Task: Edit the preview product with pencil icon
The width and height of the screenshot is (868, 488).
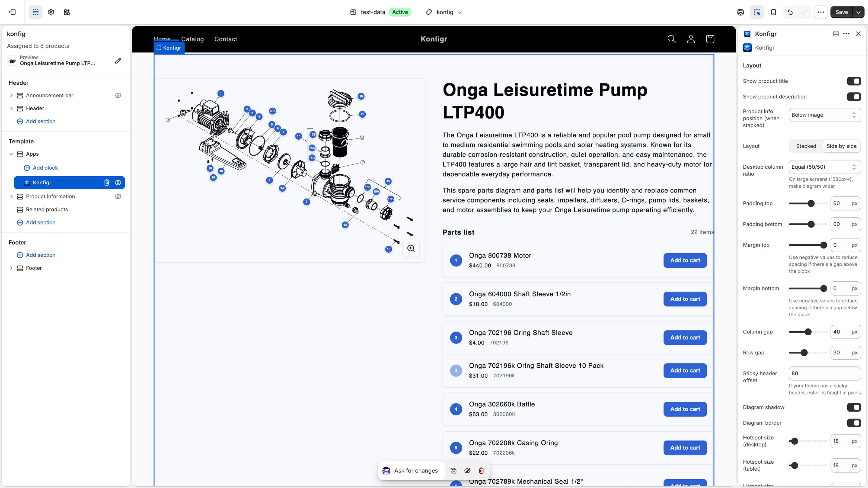Action: (118, 61)
